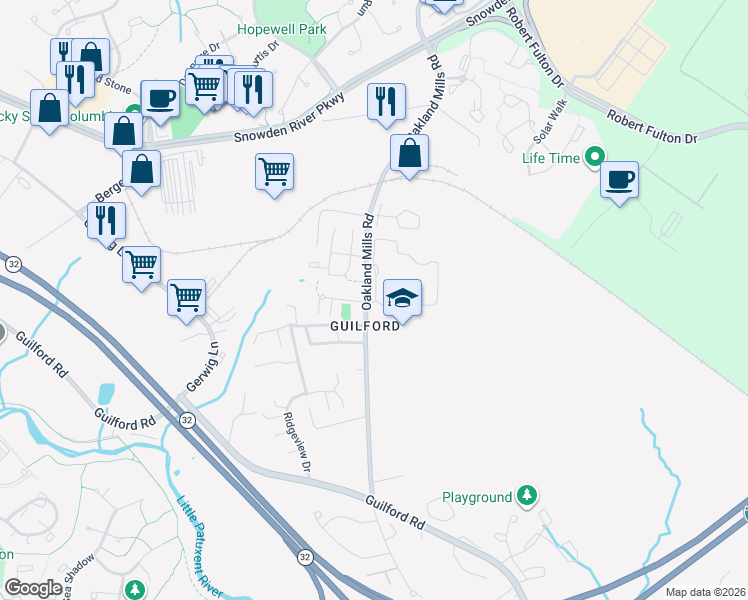Click the Route 32 shield above the Guilford Rd label
This screenshot has width=748, height=600.
click(14, 264)
